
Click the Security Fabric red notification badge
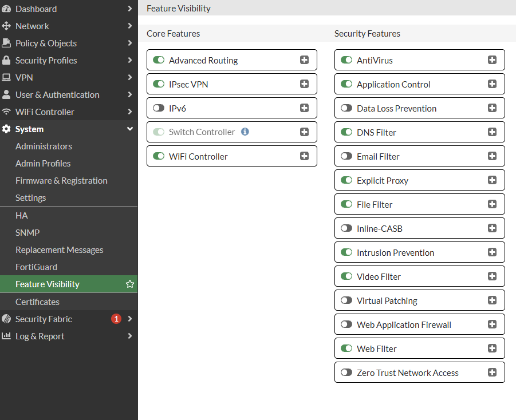116,319
